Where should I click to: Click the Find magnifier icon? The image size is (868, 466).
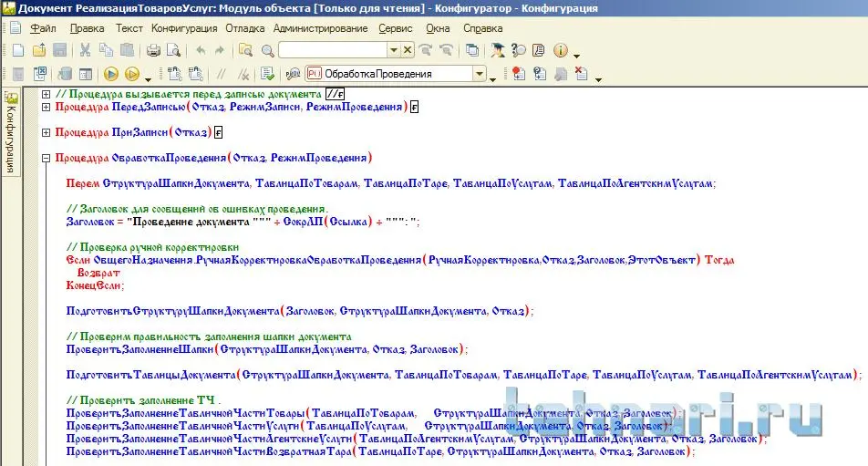coord(267,50)
